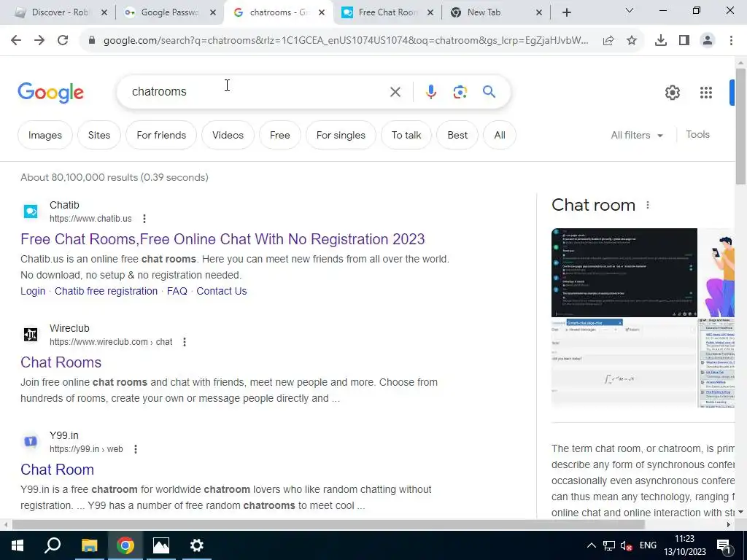The width and height of the screenshot is (747, 560).
Task: Open more options beside Chat room heading
Action: [x=648, y=205]
